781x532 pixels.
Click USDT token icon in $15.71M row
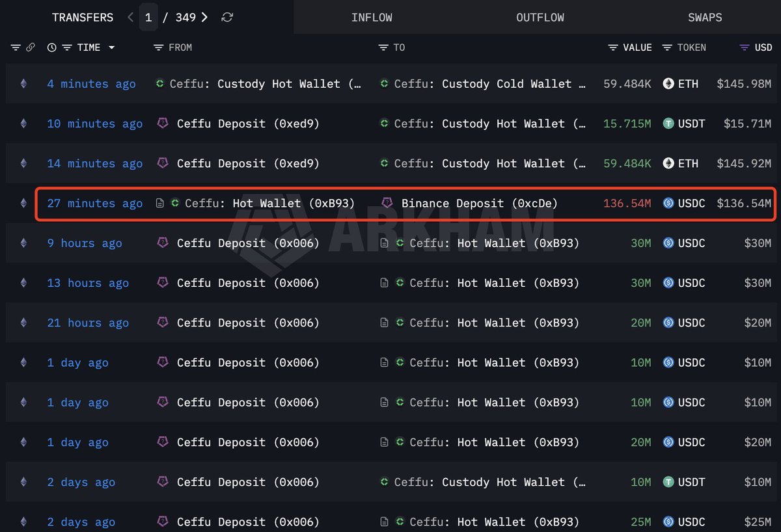click(668, 124)
